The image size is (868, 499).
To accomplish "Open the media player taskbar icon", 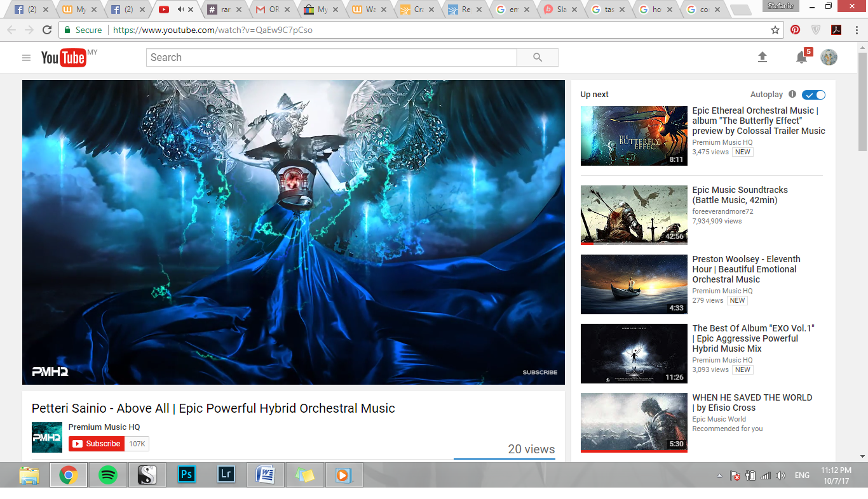I will 344,475.
